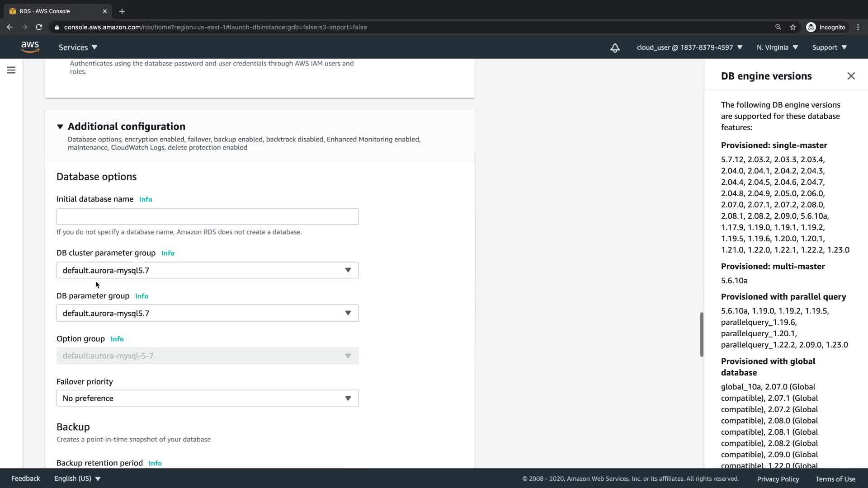The width and height of the screenshot is (868, 488).
Task: Click Info link beside Option group
Action: pyautogui.click(x=117, y=339)
